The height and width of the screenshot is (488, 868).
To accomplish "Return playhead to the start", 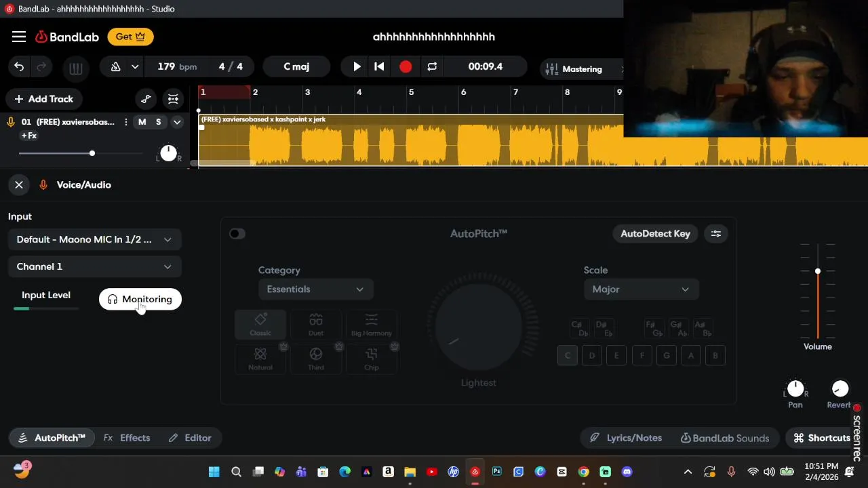I will [379, 66].
